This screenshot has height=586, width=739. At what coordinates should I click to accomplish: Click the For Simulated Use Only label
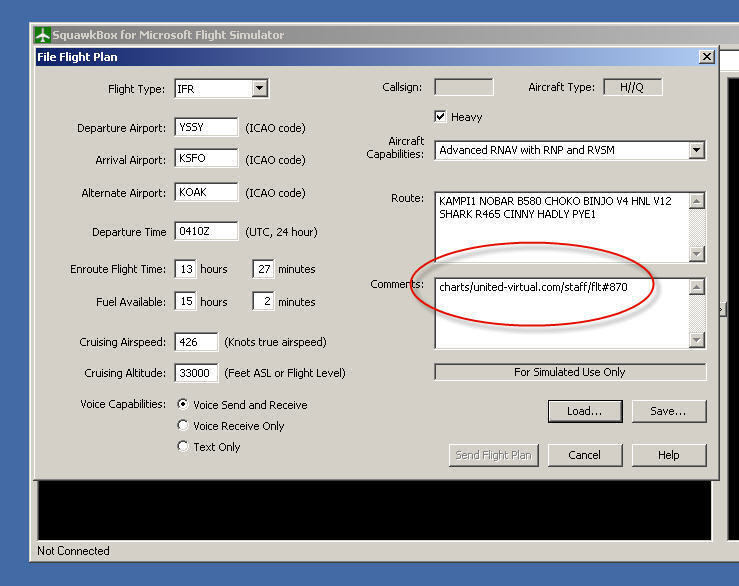(x=570, y=372)
